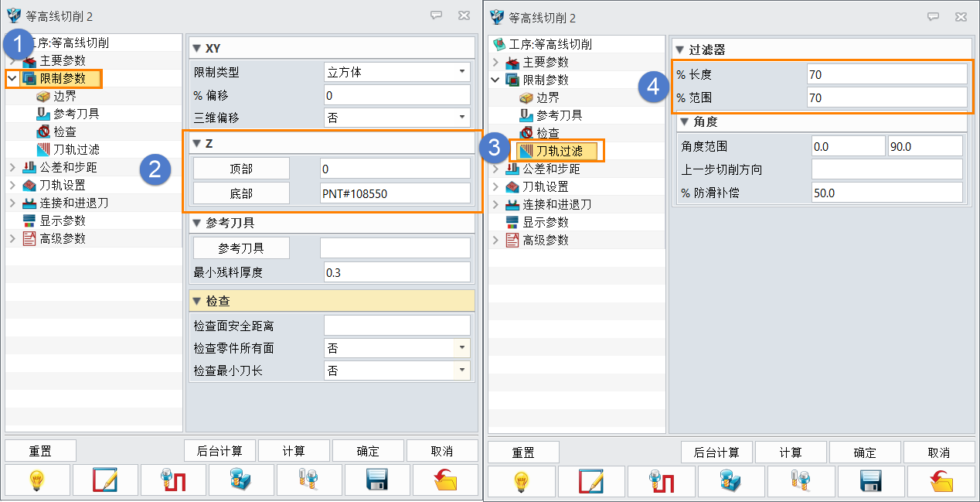Click the chat bubble icon in right title bar
Screen dimensions: 980x502
click(x=933, y=16)
